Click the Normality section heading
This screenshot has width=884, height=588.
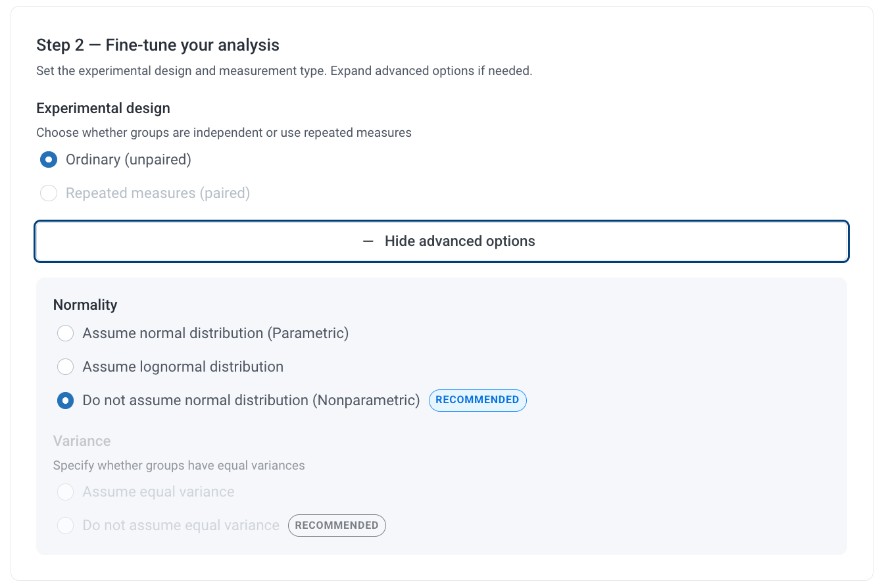(x=85, y=305)
